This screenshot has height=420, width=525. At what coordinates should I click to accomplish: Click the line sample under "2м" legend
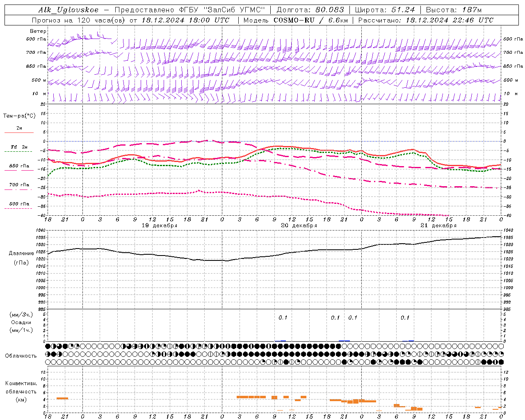[19, 132]
